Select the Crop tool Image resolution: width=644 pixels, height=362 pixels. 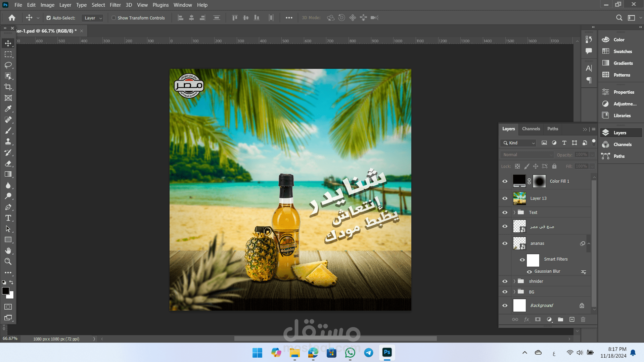8,87
